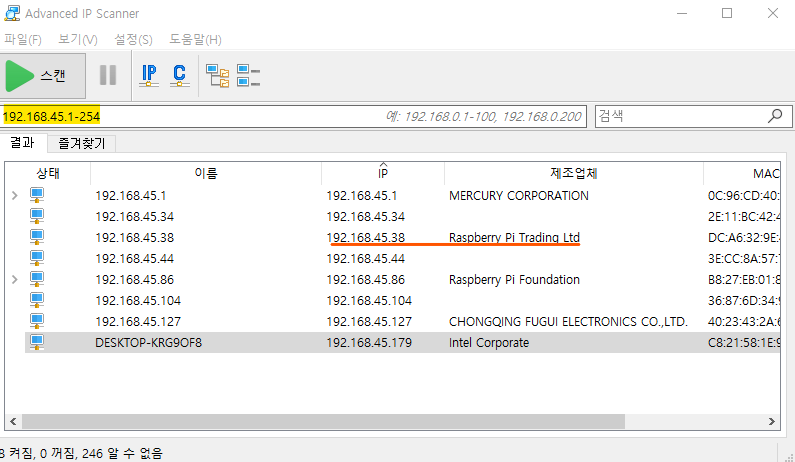Switch to the 결과 tab
The image size is (795, 462).
tap(23, 143)
